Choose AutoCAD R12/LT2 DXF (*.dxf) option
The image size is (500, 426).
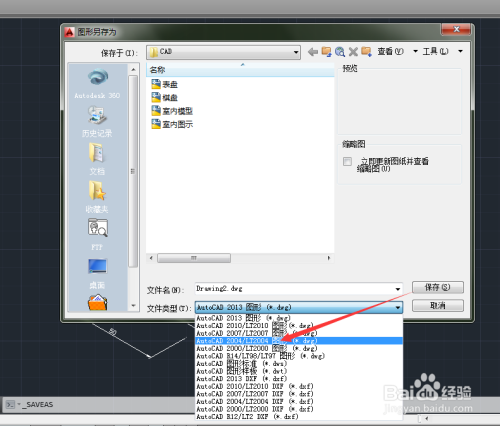pyautogui.click(x=299, y=417)
